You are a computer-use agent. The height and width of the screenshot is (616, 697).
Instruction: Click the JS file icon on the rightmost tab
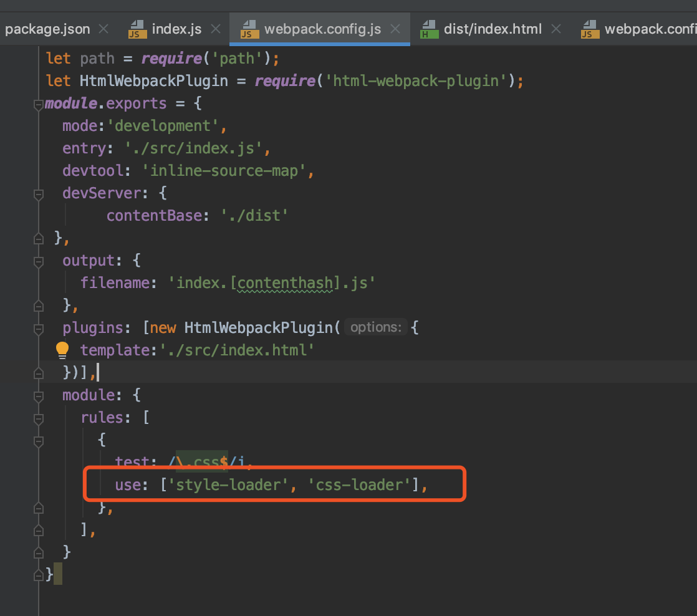(590, 29)
